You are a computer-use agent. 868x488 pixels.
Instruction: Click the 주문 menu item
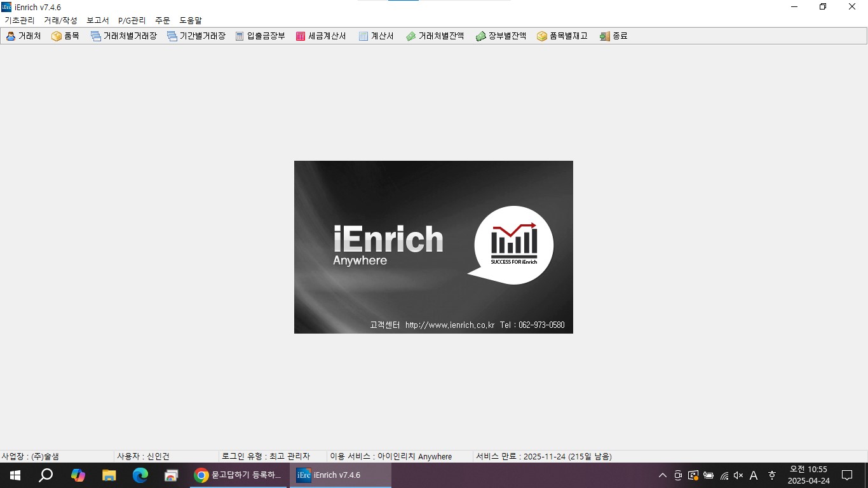click(x=163, y=20)
